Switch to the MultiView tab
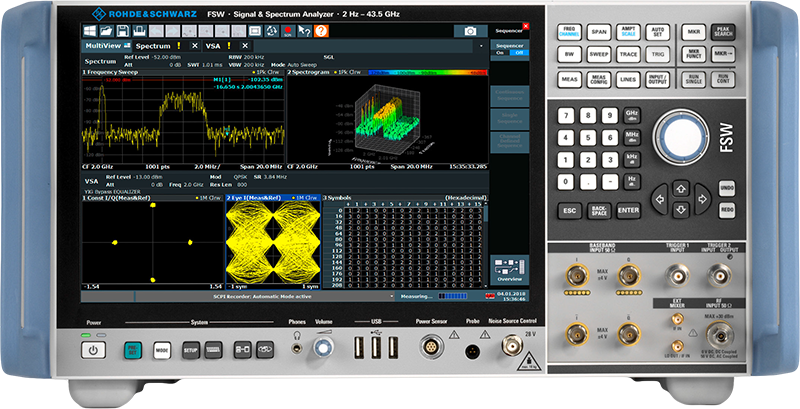800x409 pixels. (x=105, y=46)
